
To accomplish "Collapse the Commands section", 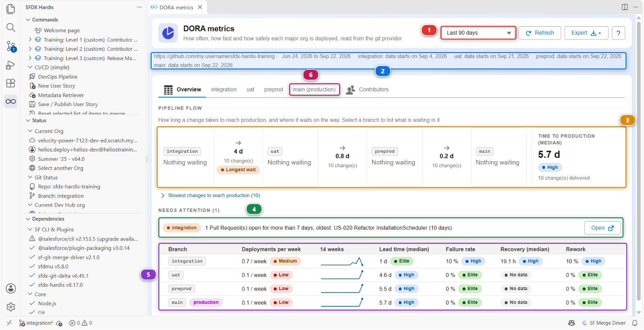I will coord(42,20).
